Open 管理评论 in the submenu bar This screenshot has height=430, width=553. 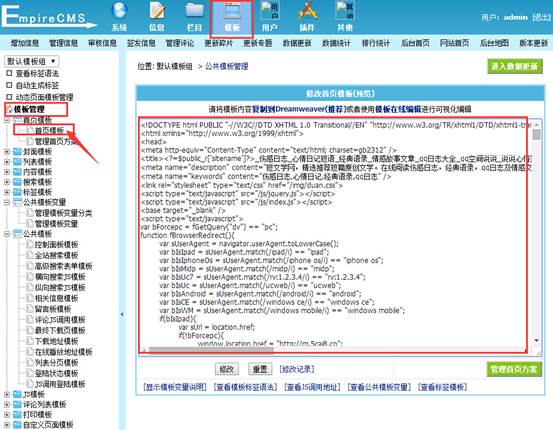point(180,43)
